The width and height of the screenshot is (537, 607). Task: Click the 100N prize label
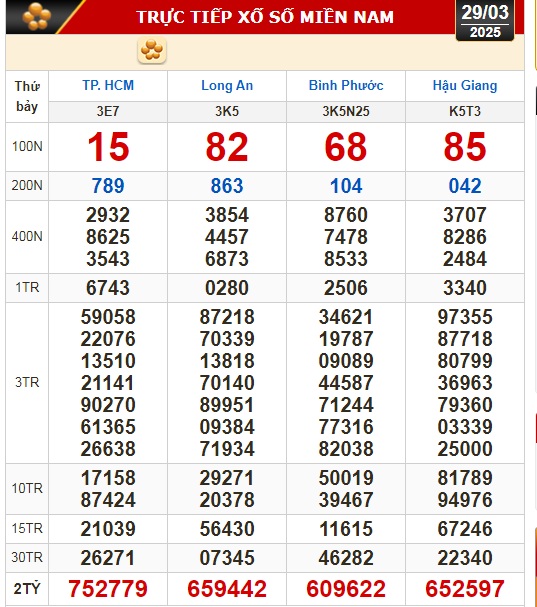27,146
